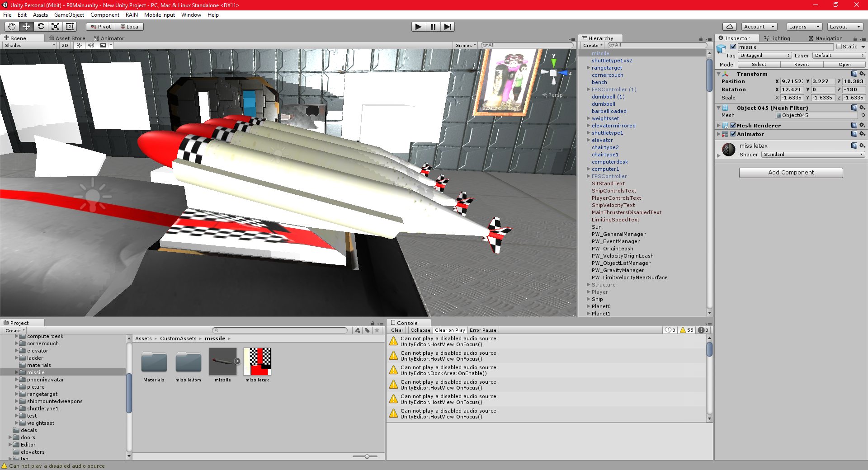Adjust the project icon size slider
This screenshot has width=868, height=470.
pos(367,456)
